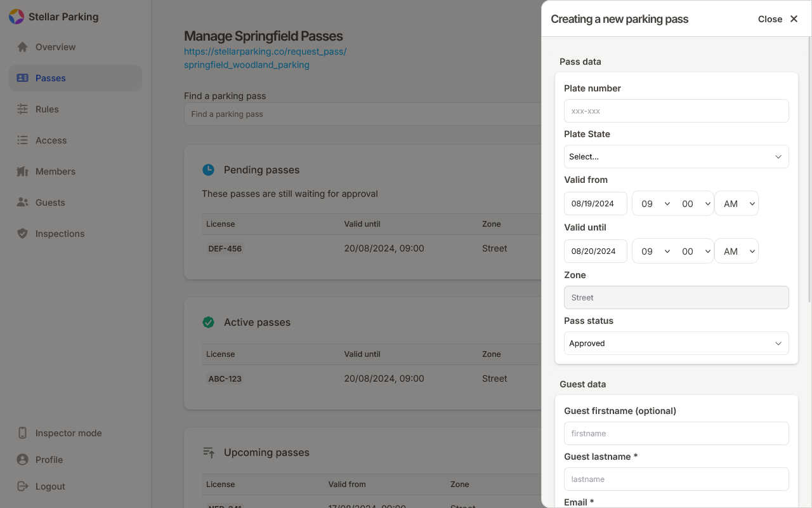The image size is (812, 508).
Task: Click the DEF-456 license plate
Action: click(x=225, y=249)
